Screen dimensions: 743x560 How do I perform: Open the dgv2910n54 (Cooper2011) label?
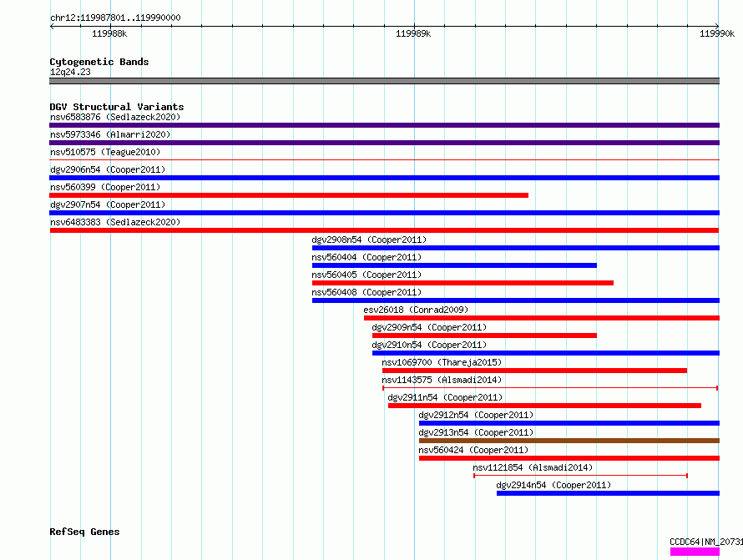click(x=429, y=345)
